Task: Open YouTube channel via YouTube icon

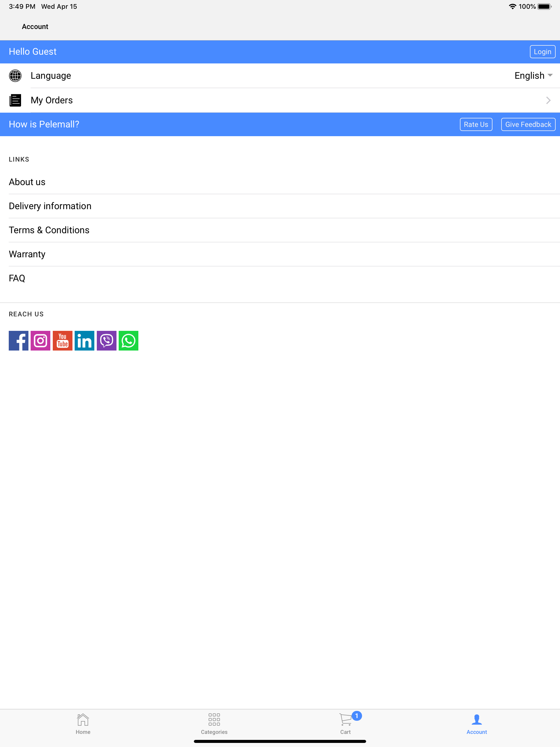Action: point(62,340)
